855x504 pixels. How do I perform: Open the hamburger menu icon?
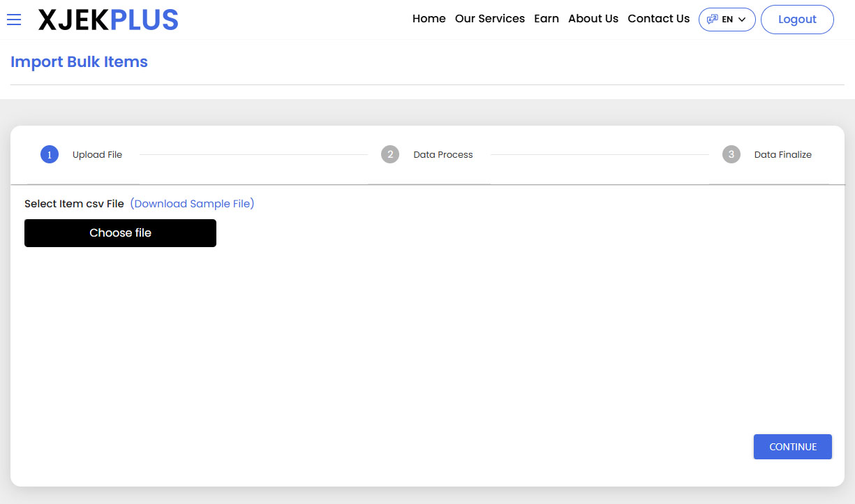coord(14,20)
